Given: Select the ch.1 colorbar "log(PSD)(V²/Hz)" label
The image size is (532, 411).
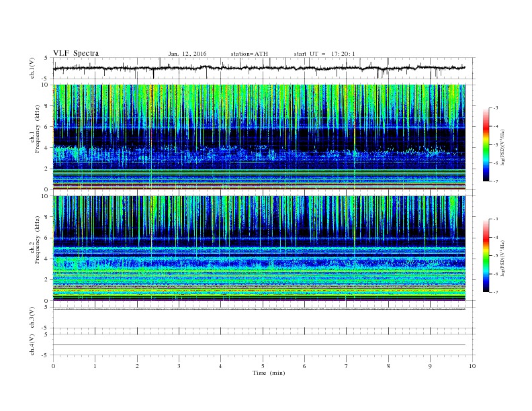Looking at the screenshot, I should point(503,147).
